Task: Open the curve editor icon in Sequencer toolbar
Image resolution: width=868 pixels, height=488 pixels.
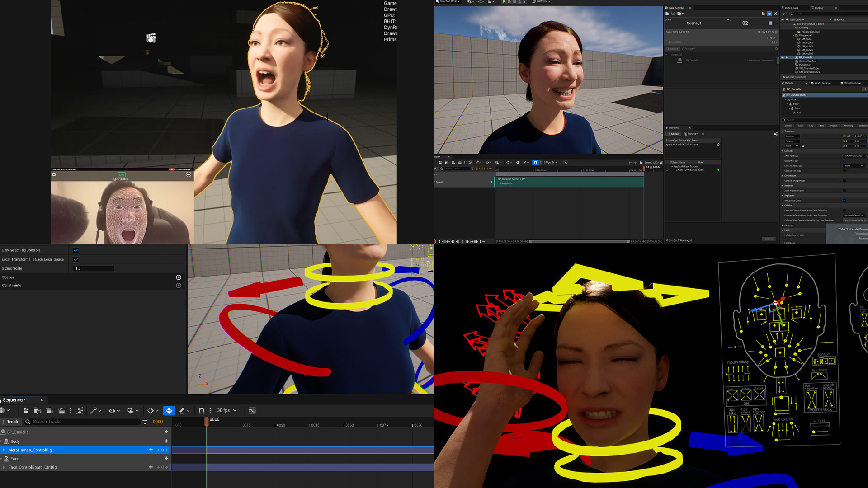Action: 252,410
